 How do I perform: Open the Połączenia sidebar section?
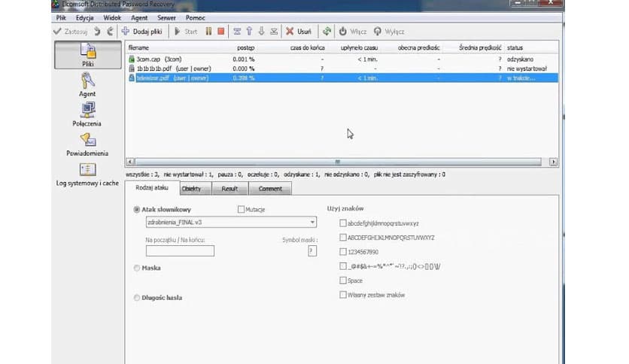(x=87, y=114)
